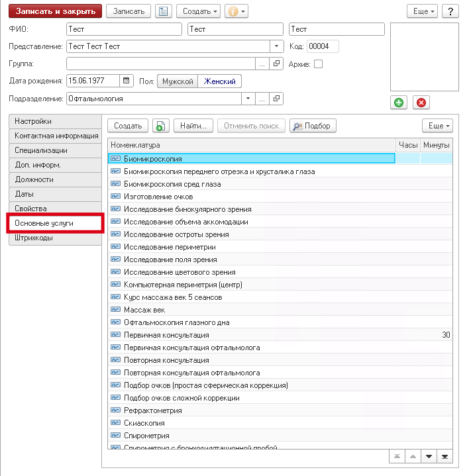Move row to bottom with last arrow icon
471x476 pixels.
click(x=445, y=457)
